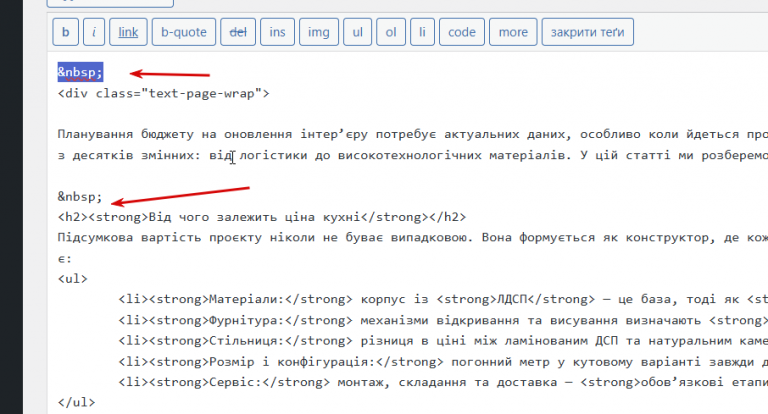Click the line starting 'Підсумкова вартість проєкту'

point(412,238)
